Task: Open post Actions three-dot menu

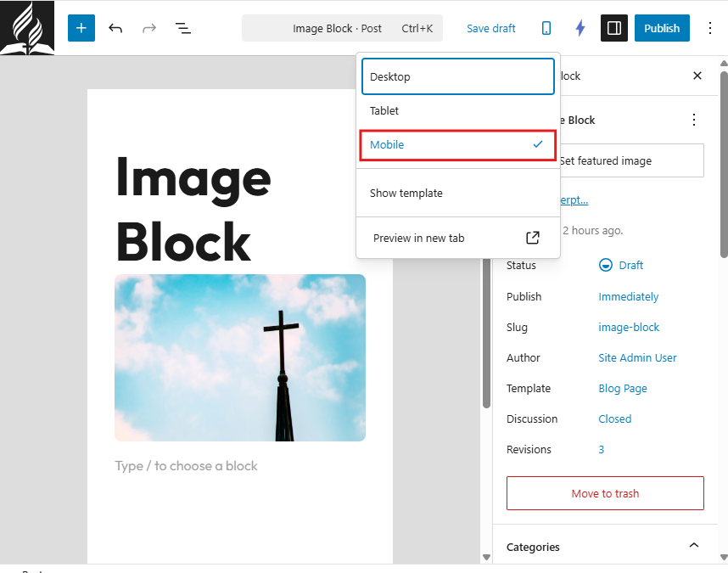Action: point(694,120)
